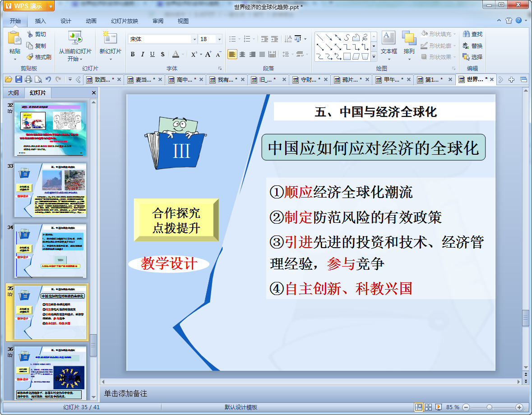Click the Paste (粘贴) clipboard icon
This screenshot has height=415, width=532.
14,38
